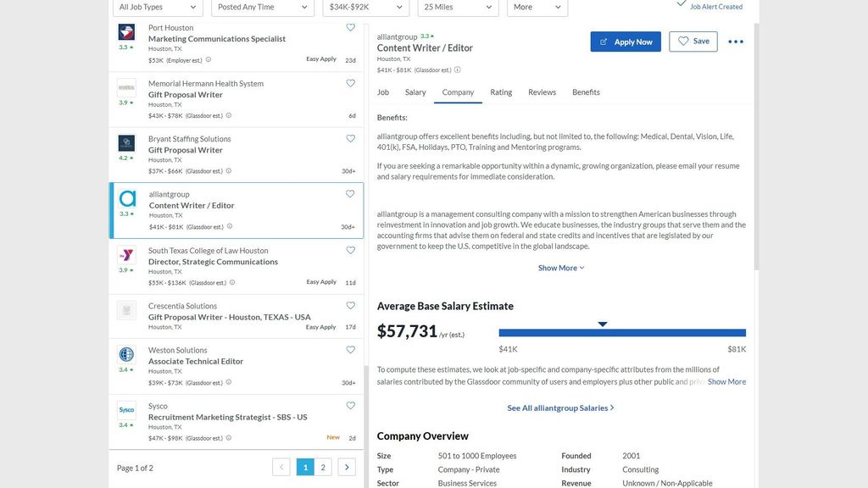
Task: Click the info icon on Weston Solutions salary
Action: coord(228,381)
